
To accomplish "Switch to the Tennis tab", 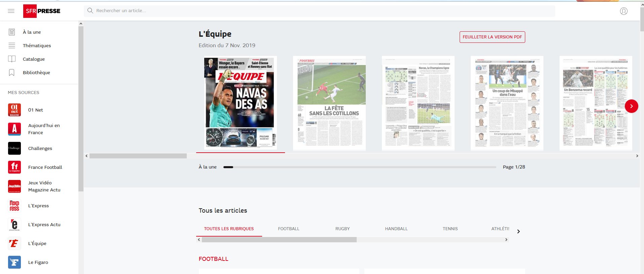I will pyautogui.click(x=450, y=229).
